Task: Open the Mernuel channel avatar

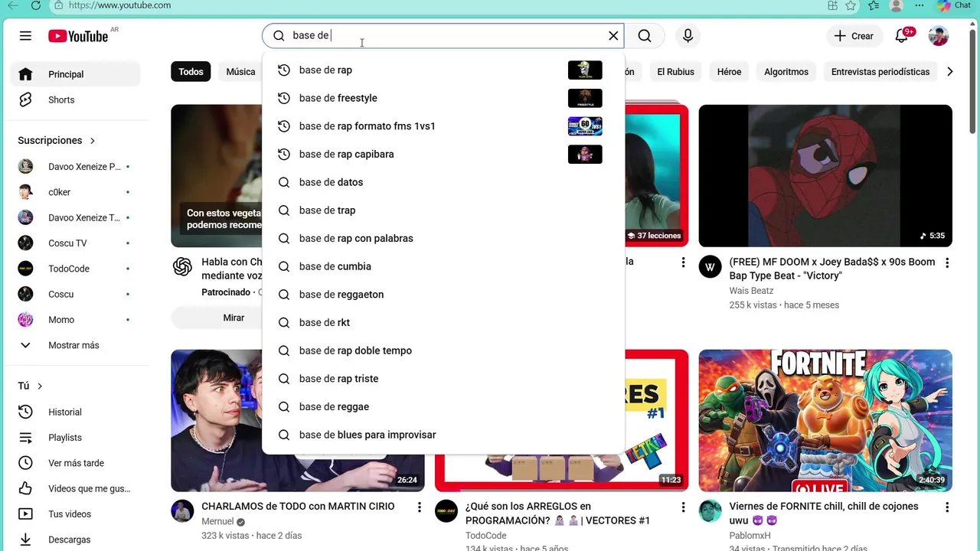Action: click(182, 511)
